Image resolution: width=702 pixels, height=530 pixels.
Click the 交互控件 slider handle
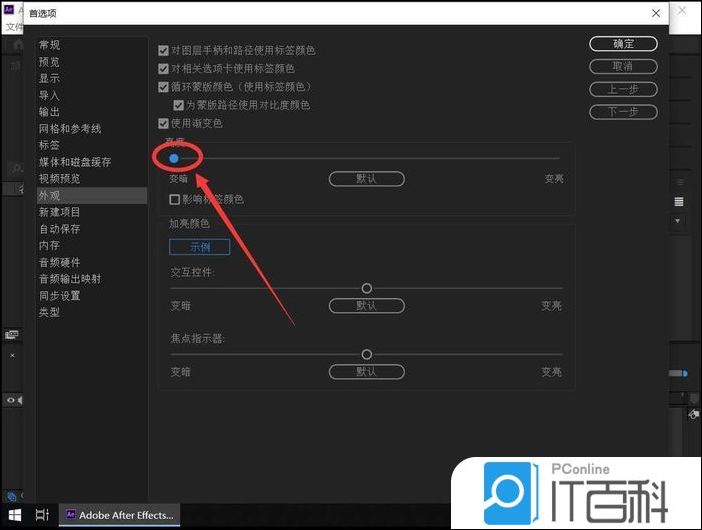367,288
